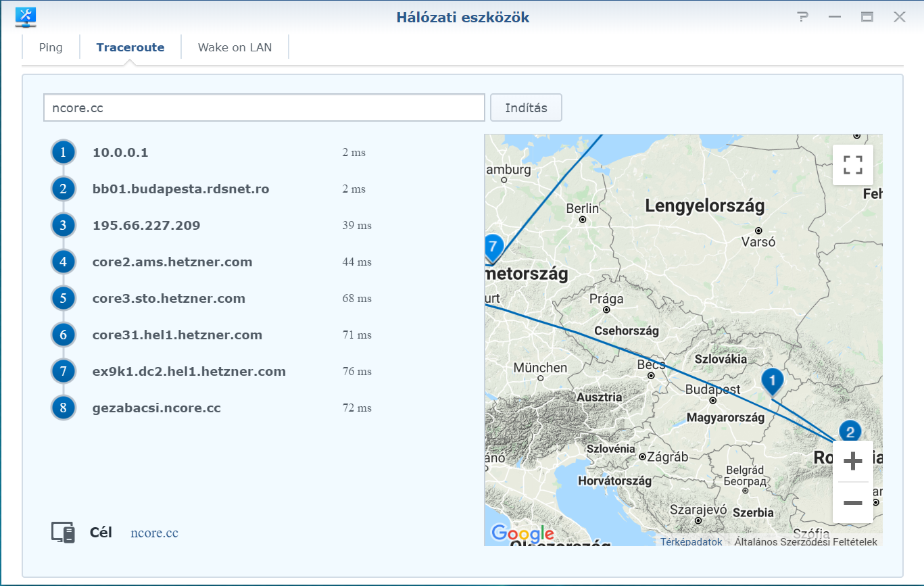The image size is (924, 586).
Task: Click the 76 ms latency value
Action: [x=357, y=372]
